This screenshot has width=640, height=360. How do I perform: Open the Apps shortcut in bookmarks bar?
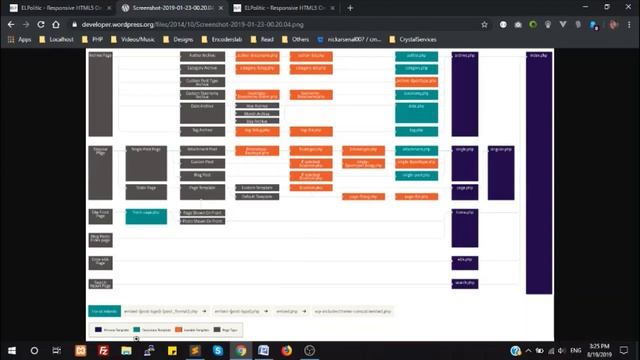(20, 40)
